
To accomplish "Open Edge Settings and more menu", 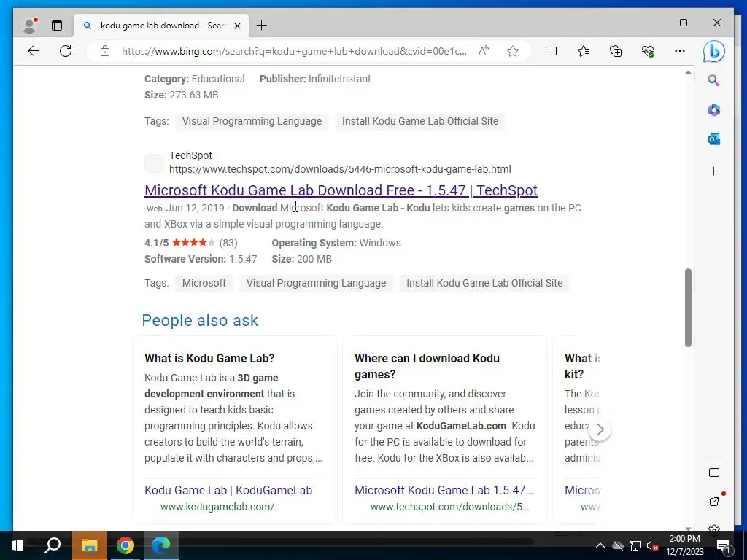I will (680, 51).
